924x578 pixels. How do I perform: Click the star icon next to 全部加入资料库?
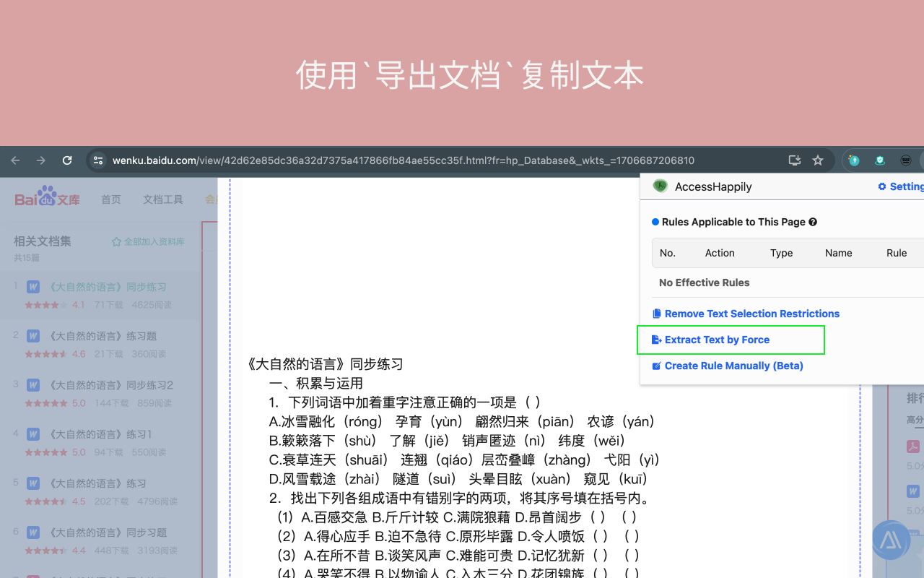[x=116, y=241]
